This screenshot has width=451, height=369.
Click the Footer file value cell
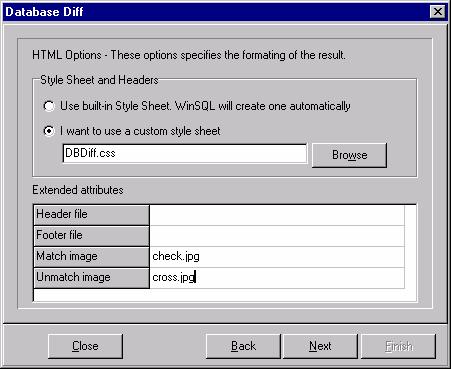click(x=277, y=236)
